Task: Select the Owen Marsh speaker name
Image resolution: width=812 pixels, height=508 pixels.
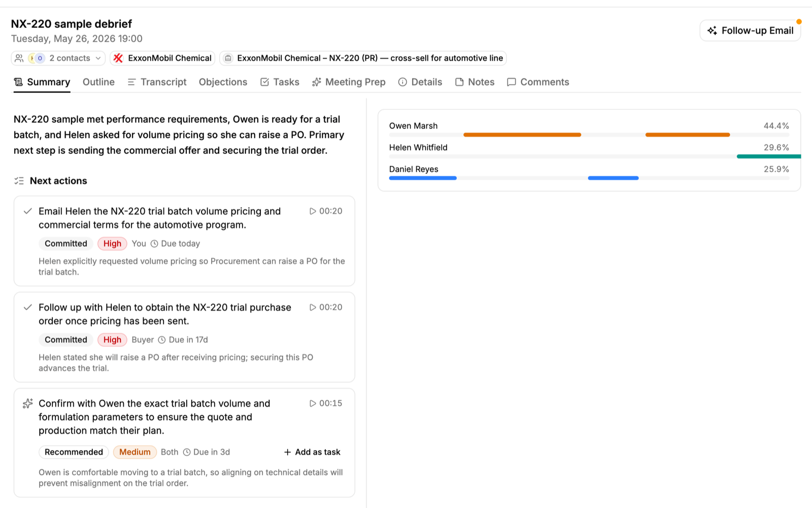Action: (413, 125)
